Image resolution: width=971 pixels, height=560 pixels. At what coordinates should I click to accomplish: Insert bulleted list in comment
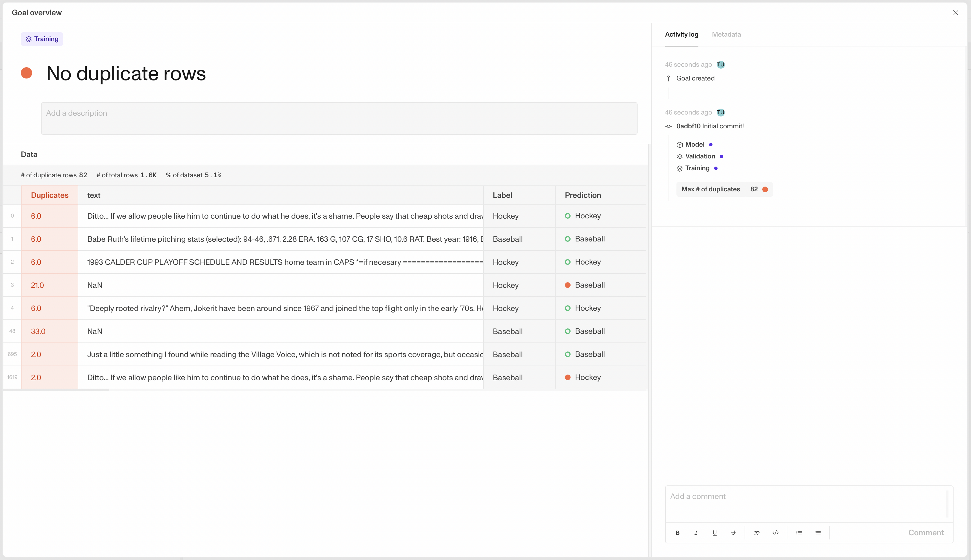pyautogui.click(x=818, y=533)
